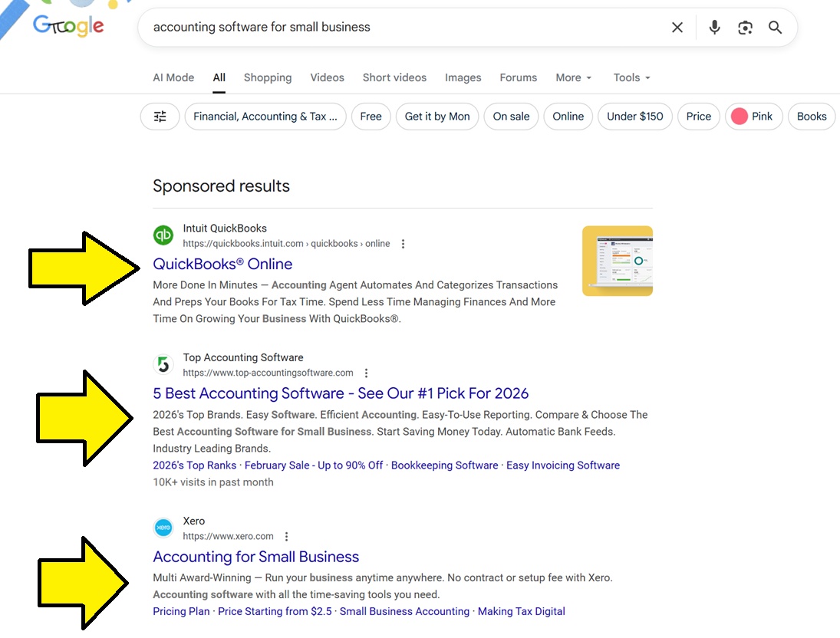Switch to the Shopping tab

click(268, 77)
